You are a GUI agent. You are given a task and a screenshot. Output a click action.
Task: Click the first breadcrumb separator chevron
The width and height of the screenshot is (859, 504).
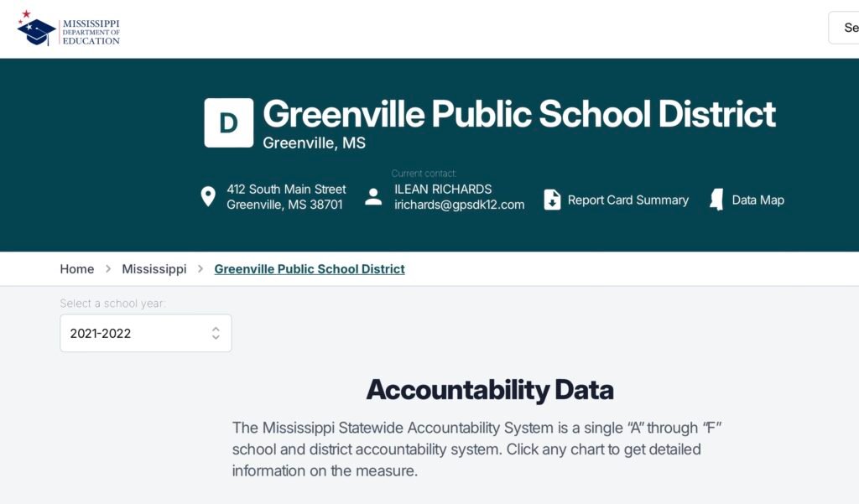coord(108,269)
